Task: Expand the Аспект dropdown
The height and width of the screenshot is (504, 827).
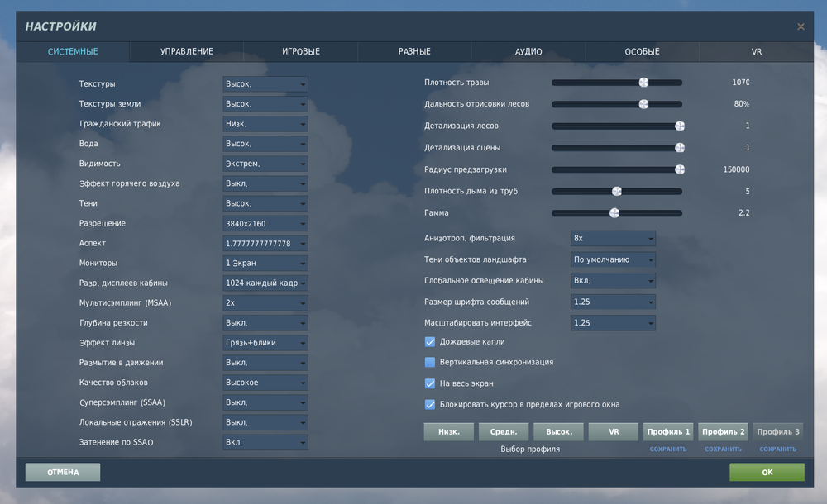Action: [x=265, y=243]
